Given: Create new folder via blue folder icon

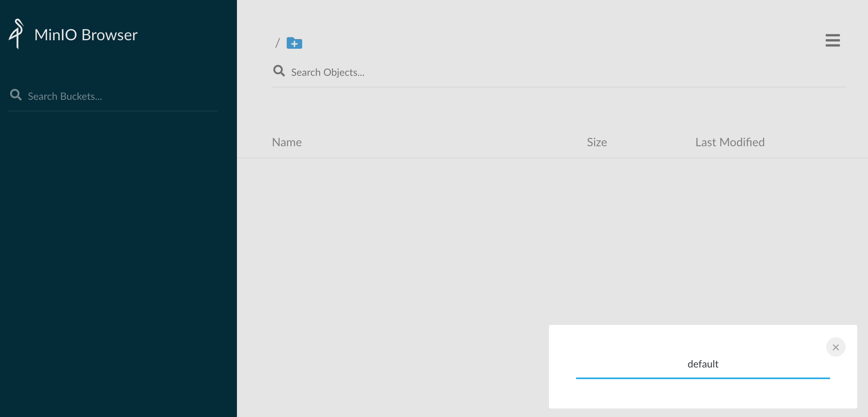Looking at the screenshot, I should tap(294, 43).
